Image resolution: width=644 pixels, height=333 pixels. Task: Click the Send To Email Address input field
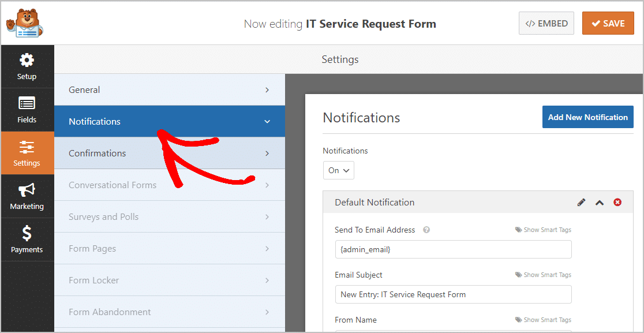click(x=454, y=249)
